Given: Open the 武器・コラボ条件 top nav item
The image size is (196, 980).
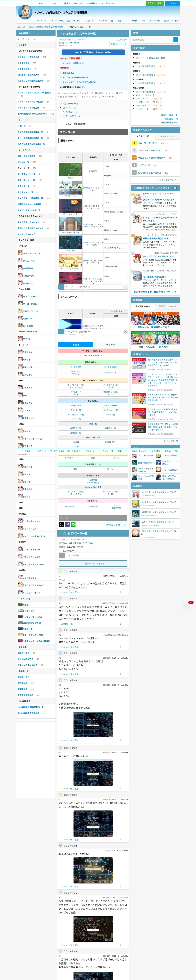Looking at the screenshot, I should click(x=73, y=21).
